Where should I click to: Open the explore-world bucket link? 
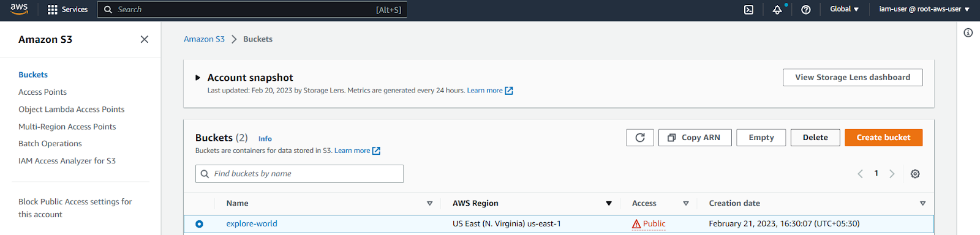252,224
